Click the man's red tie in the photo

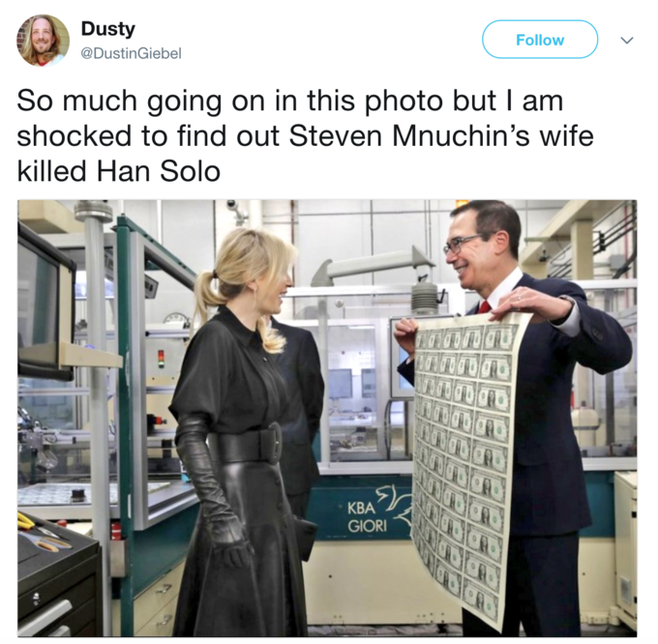485,307
